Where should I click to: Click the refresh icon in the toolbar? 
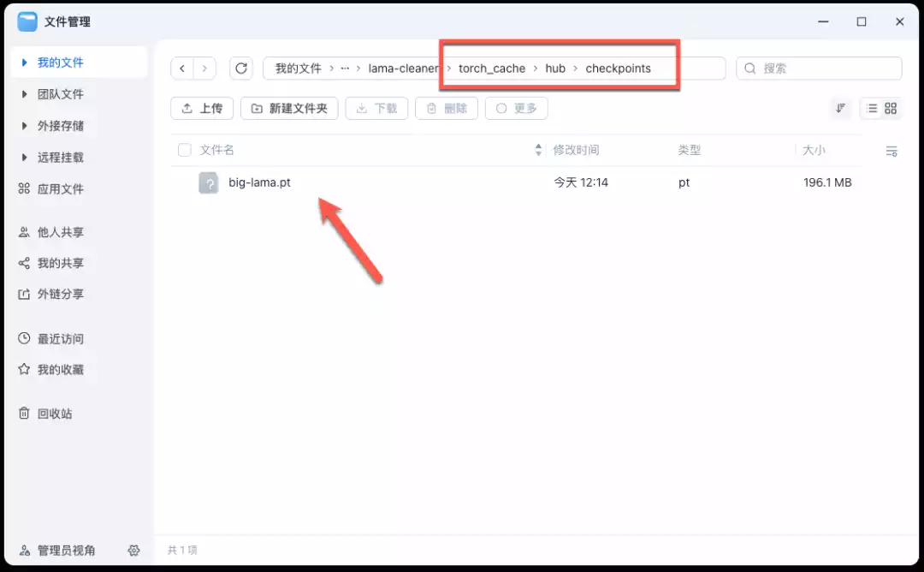[242, 68]
